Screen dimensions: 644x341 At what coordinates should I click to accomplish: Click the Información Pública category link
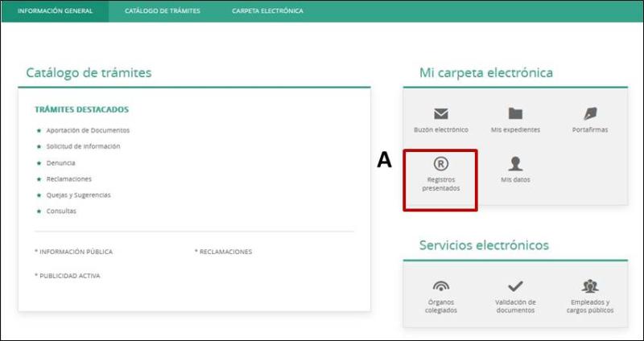point(75,252)
